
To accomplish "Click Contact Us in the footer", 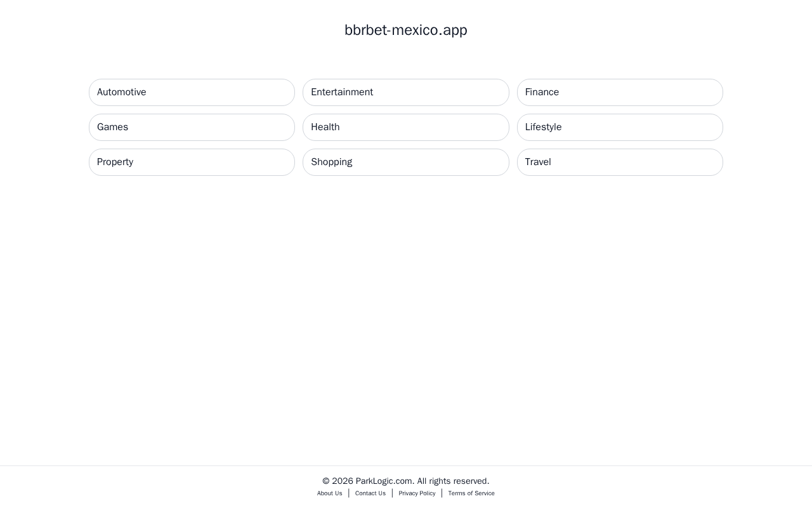I will (370, 493).
